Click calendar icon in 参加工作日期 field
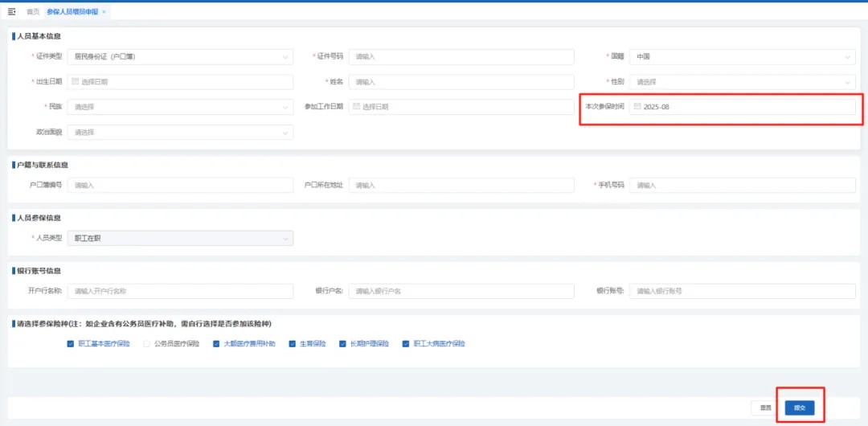The image size is (868, 426). click(x=356, y=107)
